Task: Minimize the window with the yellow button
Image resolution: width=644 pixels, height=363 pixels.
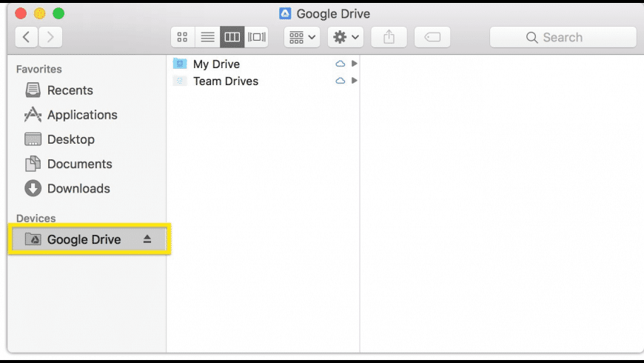Action: 40,13
